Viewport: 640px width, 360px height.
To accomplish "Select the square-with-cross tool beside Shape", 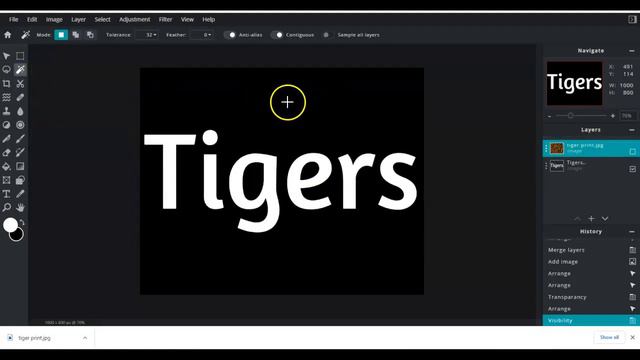I will coord(7,180).
